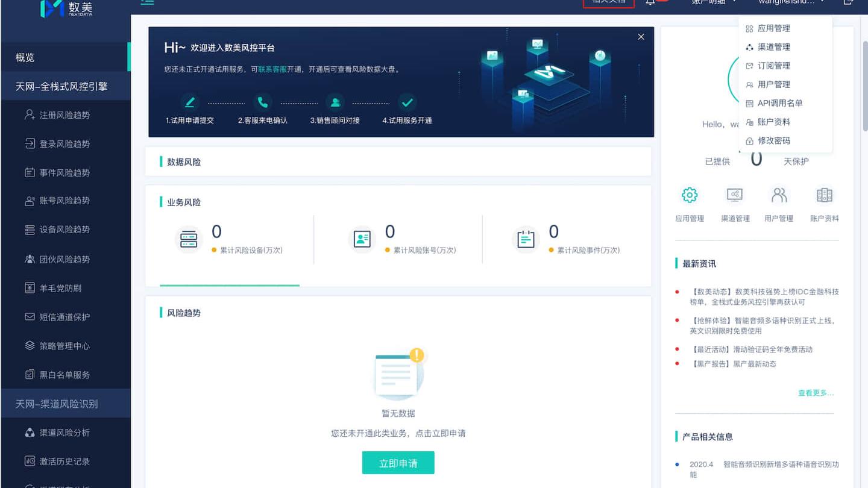
Task: Click the 数据风险 section heading
Action: (184, 162)
